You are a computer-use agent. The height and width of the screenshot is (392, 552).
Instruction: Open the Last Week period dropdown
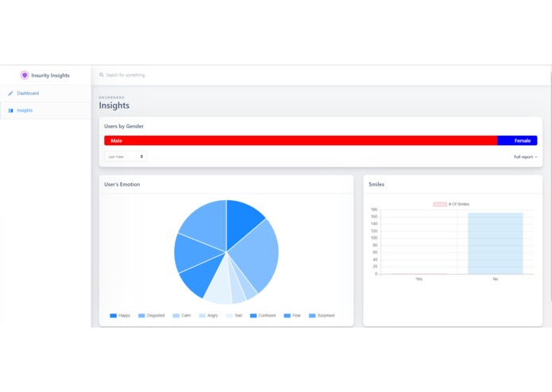(x=125, y=156)
